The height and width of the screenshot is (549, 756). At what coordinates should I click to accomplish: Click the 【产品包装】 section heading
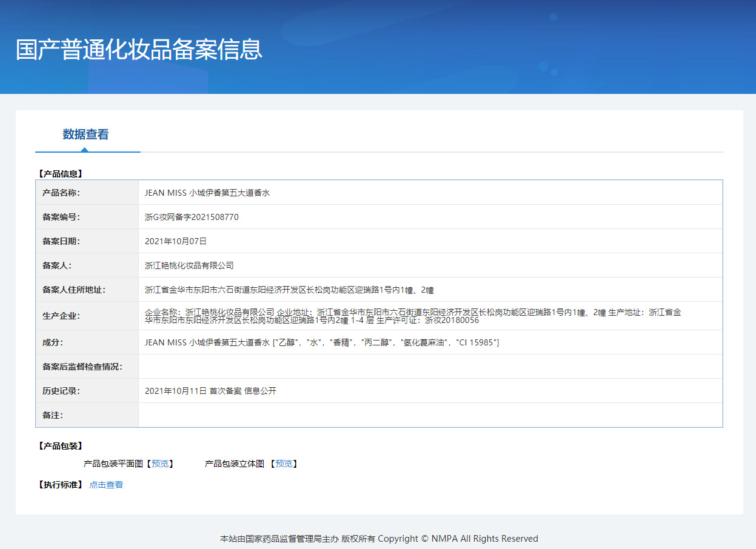click(60, 446)
